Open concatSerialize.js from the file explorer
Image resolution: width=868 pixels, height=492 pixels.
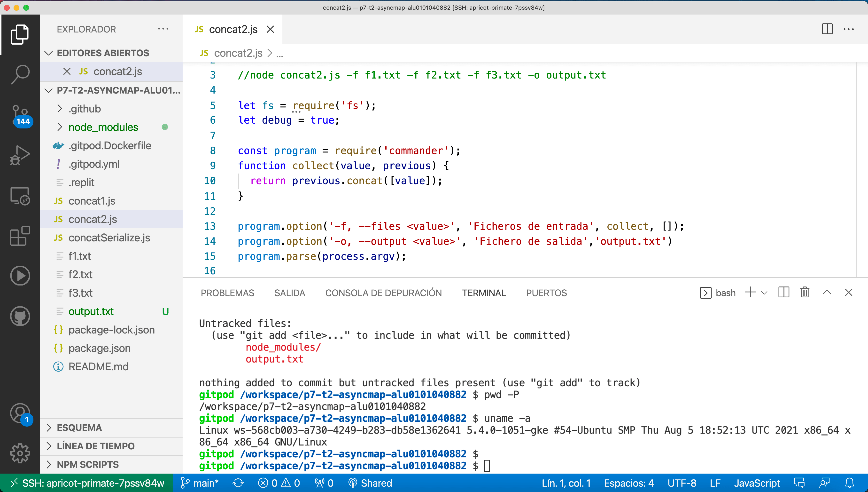109,238
